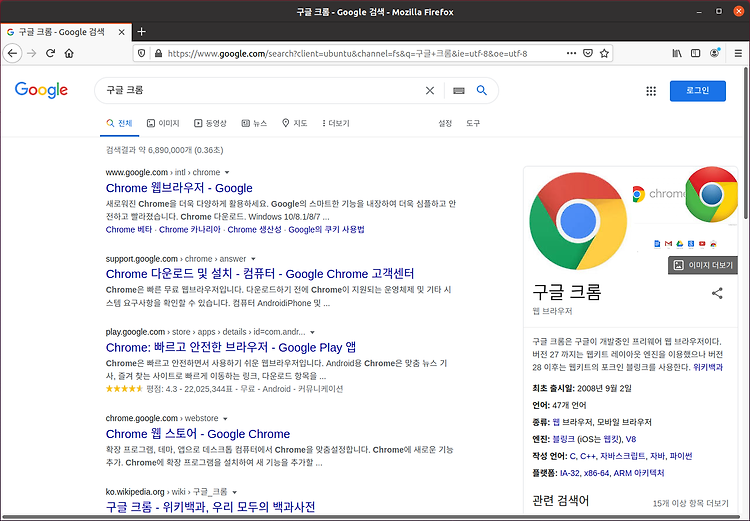Share the 구글 크롬 knowledge panel
Image resolution: width=750 pixels, height=521 pixels.
[x=717, y=293]
